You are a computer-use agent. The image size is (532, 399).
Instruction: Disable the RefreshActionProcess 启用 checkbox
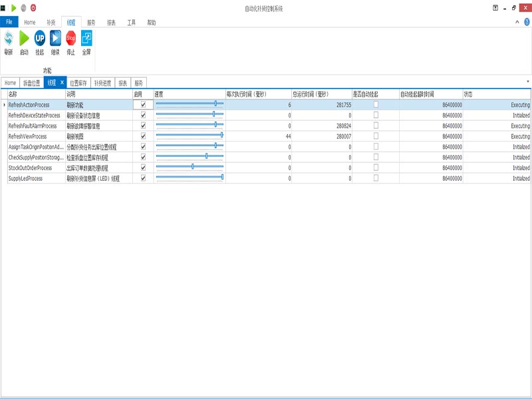(x=143, y=104)
